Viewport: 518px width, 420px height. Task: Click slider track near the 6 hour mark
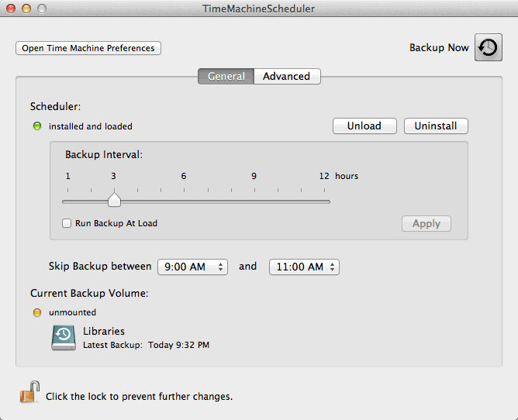click(x=184, y=201)
